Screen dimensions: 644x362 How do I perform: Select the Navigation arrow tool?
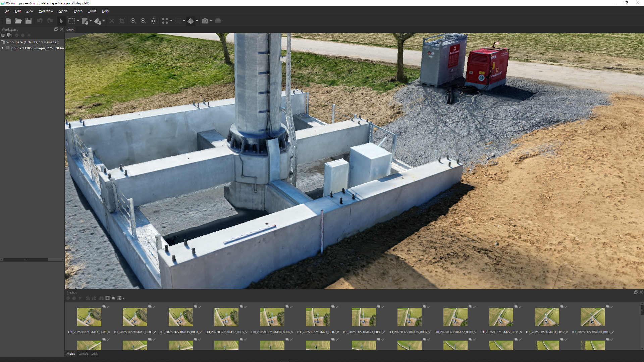(61, 21)
